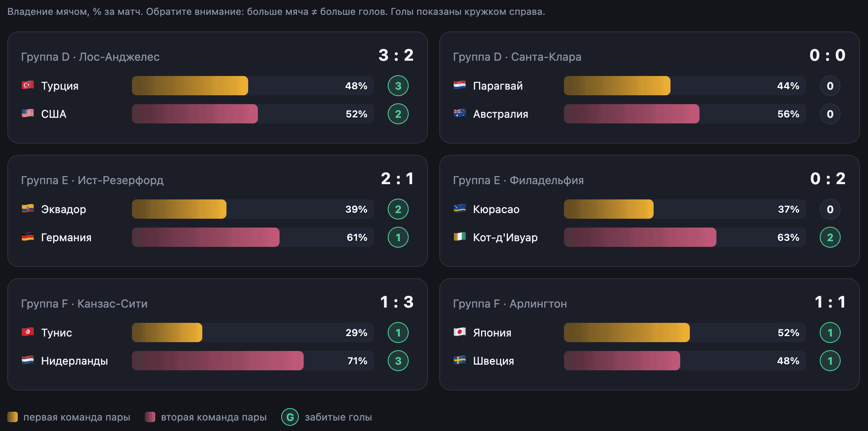868x431 pixels.
Task: Click the Turkey flag icon
Action: (28, 85)
